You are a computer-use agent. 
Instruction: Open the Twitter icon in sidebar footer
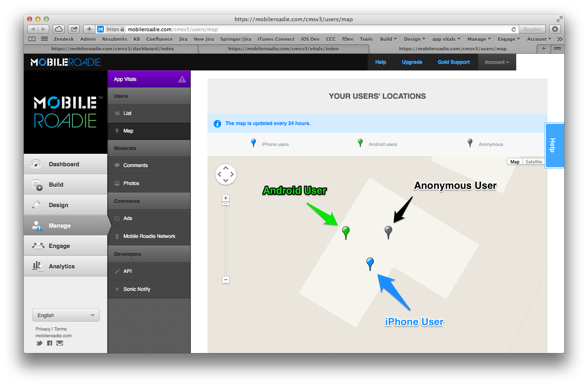[39, 343]
